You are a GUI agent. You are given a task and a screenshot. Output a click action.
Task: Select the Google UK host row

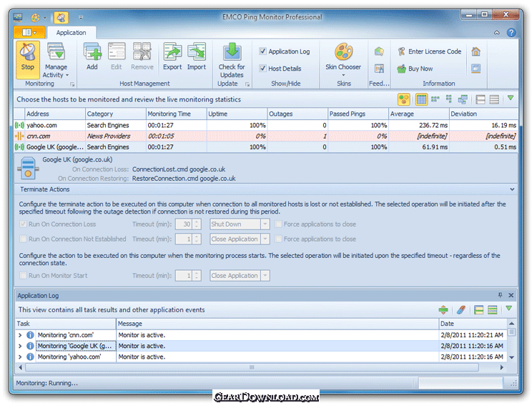tap(266, 146)
